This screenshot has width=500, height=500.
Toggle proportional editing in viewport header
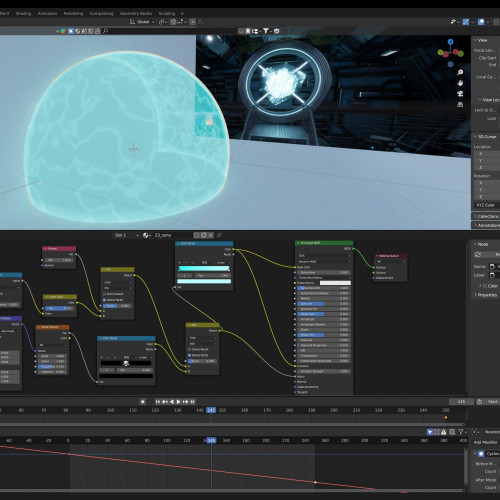point(193,22)
